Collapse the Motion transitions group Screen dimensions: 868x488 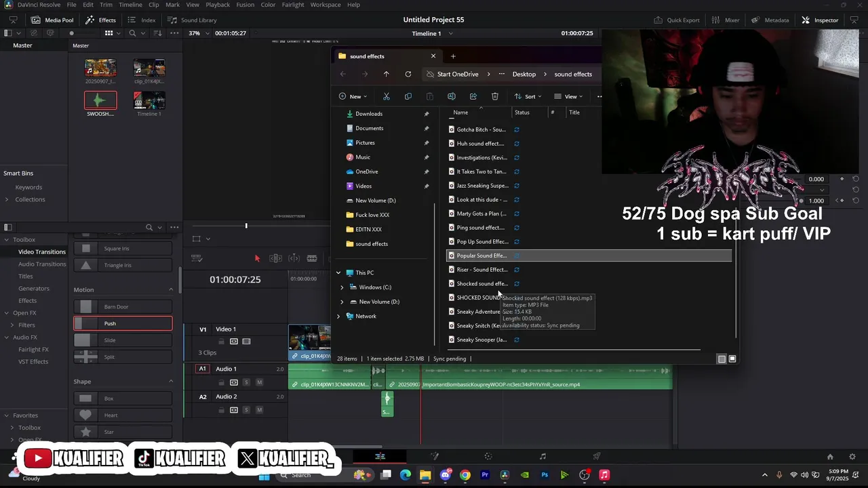(x=171, y=289)
